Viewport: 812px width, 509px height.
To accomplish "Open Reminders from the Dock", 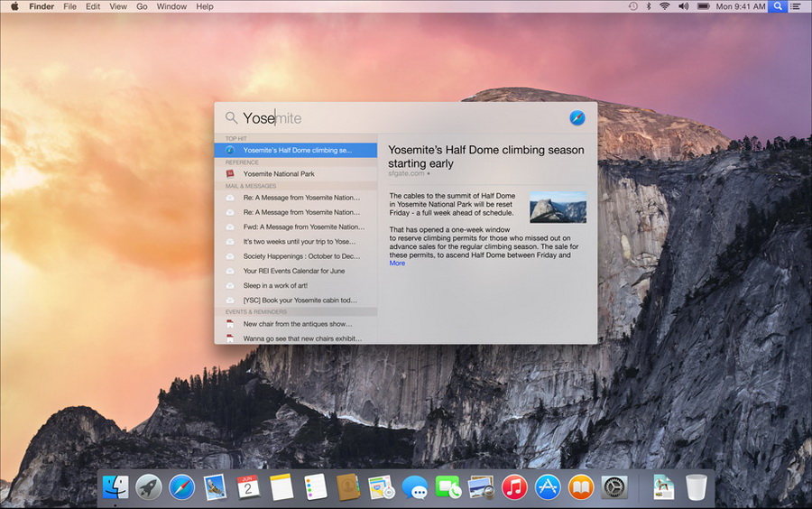I will point(315,487).
